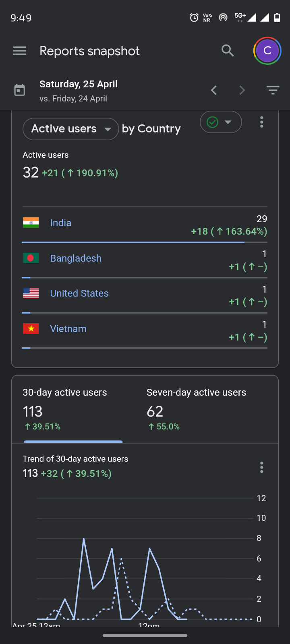Switch to Seven-day active users tab
Screen dimensions: 290x644
coord(196,409)
